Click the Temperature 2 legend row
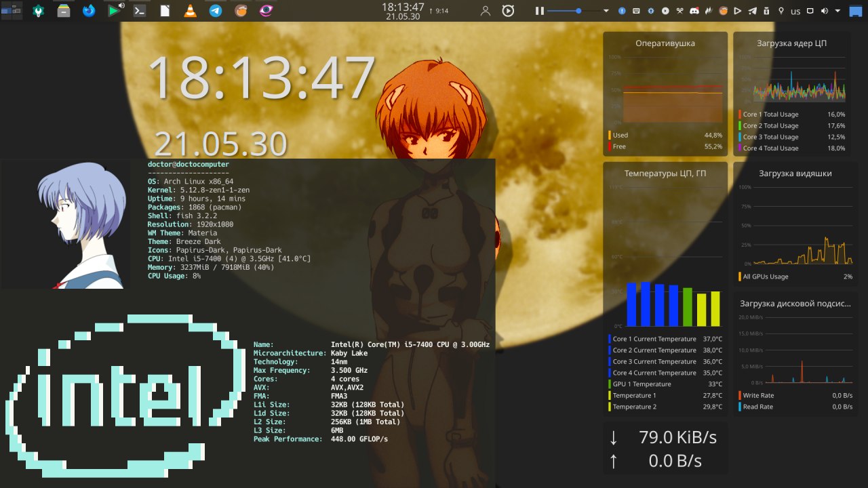The height and width of the screenshot is (488, 868). point(665,407)
